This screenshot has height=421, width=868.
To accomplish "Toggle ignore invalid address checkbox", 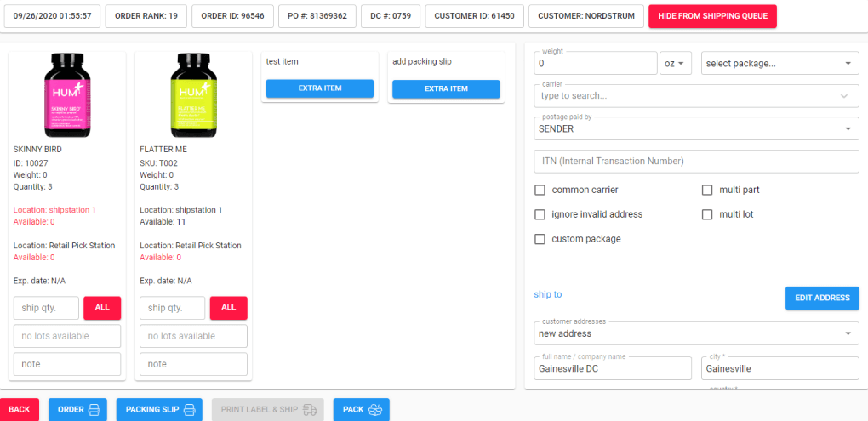I will [x=540, y=214].
